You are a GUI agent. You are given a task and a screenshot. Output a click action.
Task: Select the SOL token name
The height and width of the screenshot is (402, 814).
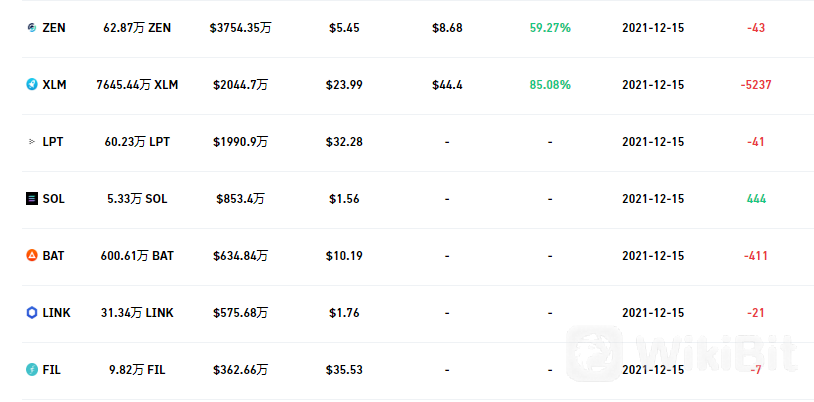point(54,199)
